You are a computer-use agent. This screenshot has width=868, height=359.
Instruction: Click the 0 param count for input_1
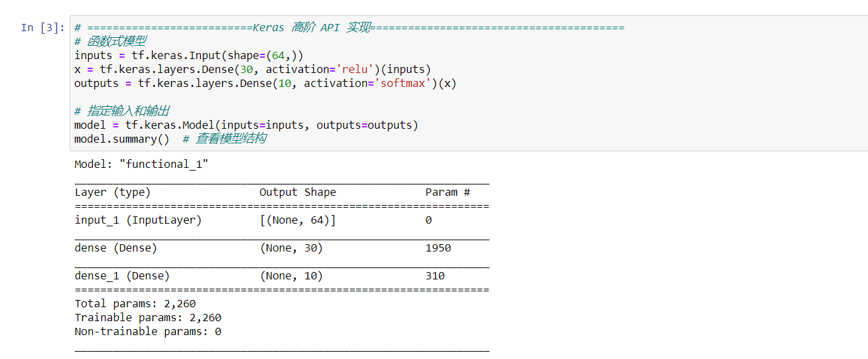[x=428, y=220]
